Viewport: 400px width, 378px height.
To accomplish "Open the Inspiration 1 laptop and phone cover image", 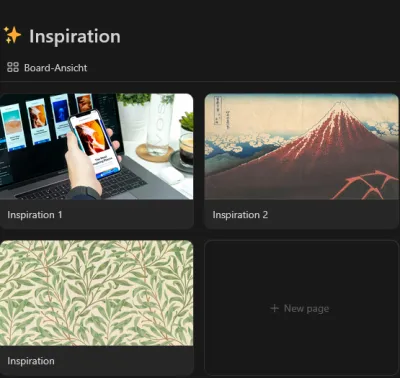I will click(x=97, y=147).
